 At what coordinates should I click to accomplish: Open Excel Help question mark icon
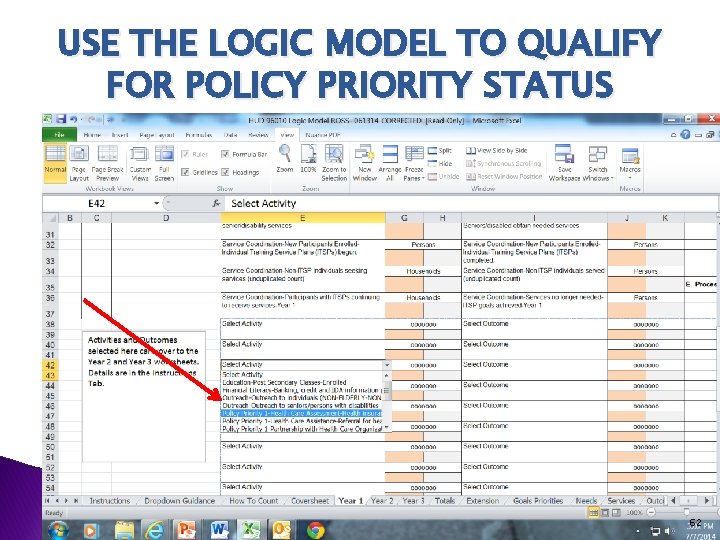[685, 135]
